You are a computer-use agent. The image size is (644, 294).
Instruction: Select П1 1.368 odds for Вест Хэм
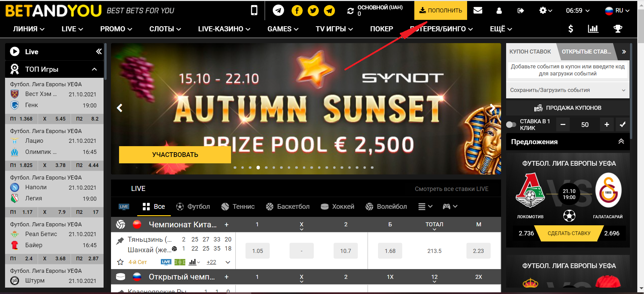[22, 119]
